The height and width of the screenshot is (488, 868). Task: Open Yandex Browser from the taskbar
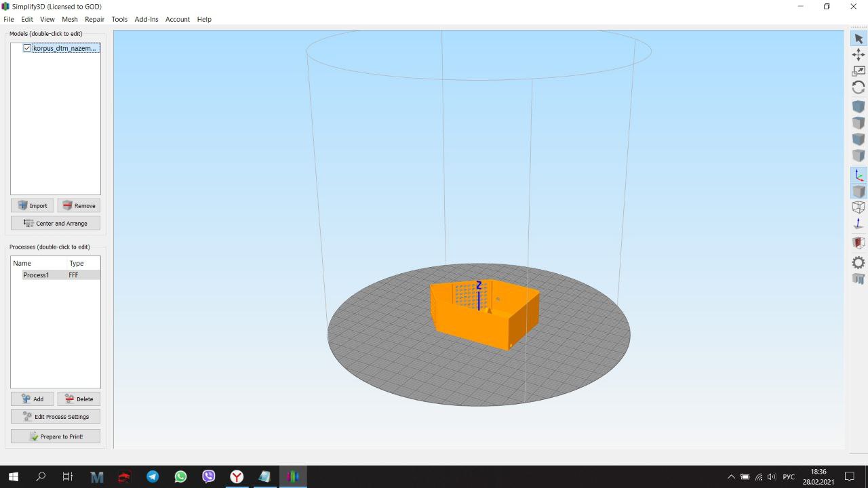pyautogui.click(x=237, y=476)
